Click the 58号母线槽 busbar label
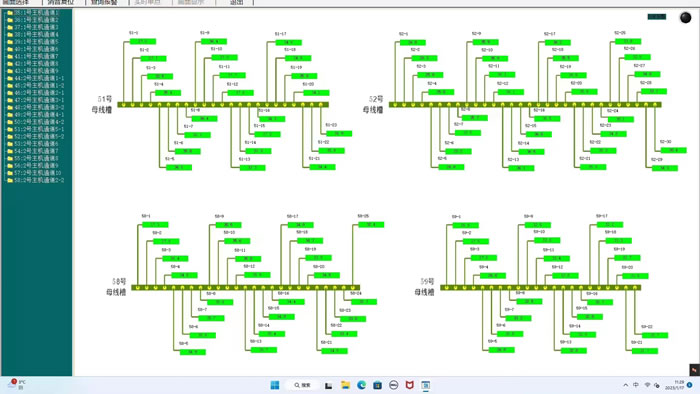The height and width of the screenshot is (394, 700). [x=117, y=287]
